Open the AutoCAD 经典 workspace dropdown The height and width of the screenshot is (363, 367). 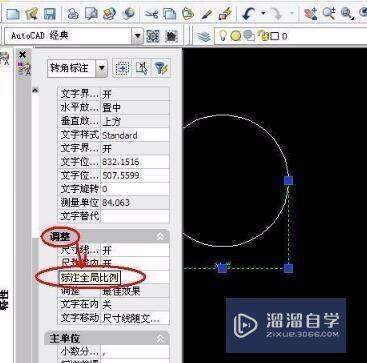137,36
